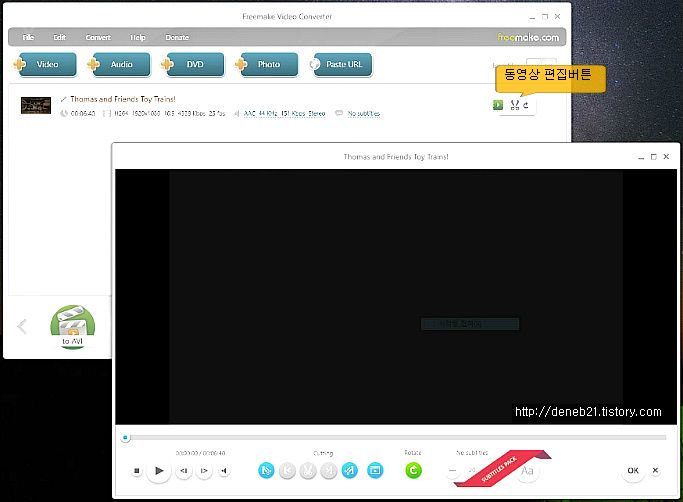683x502 pixels.
Task: Select the Thomas and Friends video thumbnail
Action: coord(36,105)
